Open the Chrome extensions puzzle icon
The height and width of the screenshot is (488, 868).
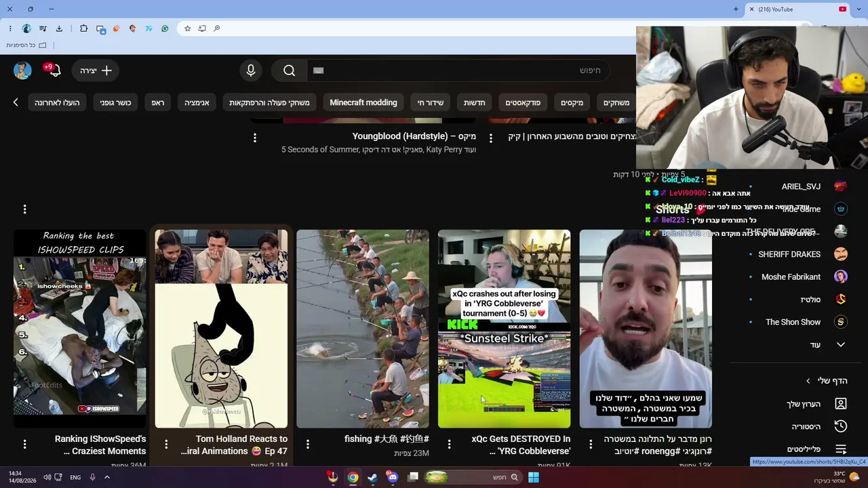(x=83, y=28)
